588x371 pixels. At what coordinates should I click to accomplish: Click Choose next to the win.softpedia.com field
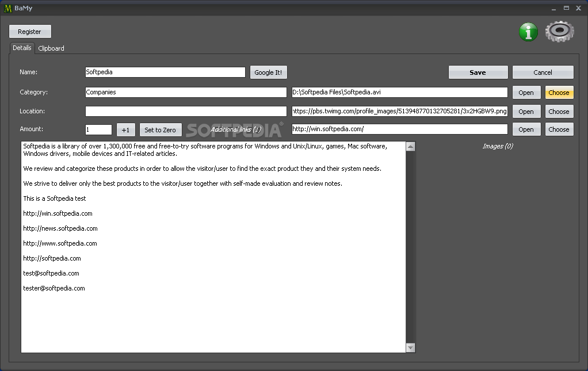(x=559, y=129)
